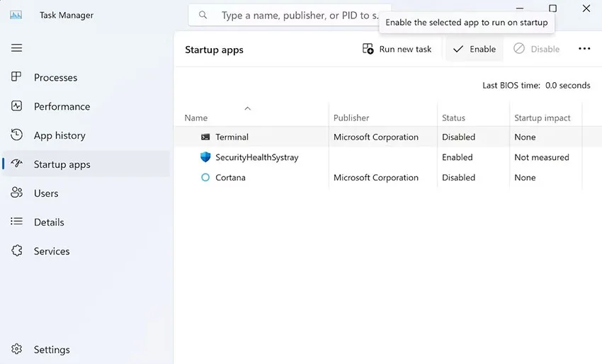The width and height of the screenshot is (602, 364).
Task: Click the Cortana circle icon
Action: pyautogui.click(x=205, y=177)
